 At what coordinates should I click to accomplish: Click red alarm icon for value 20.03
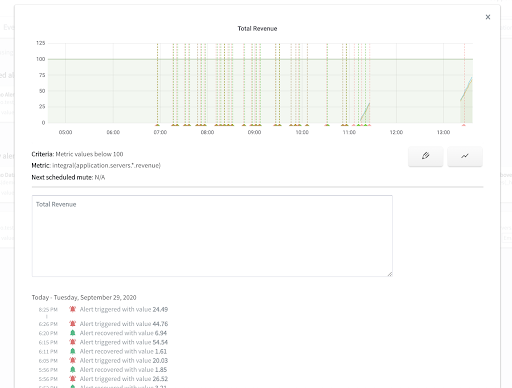coord(72,360)
